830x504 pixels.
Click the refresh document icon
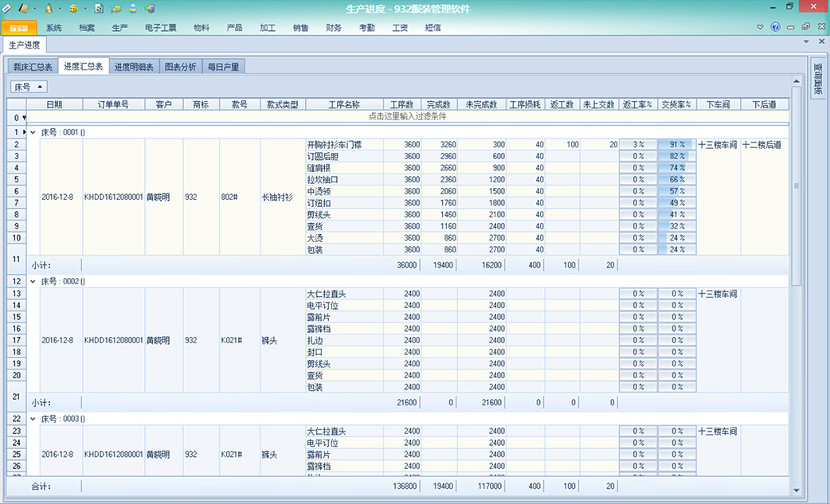click(x=100, y=7)
